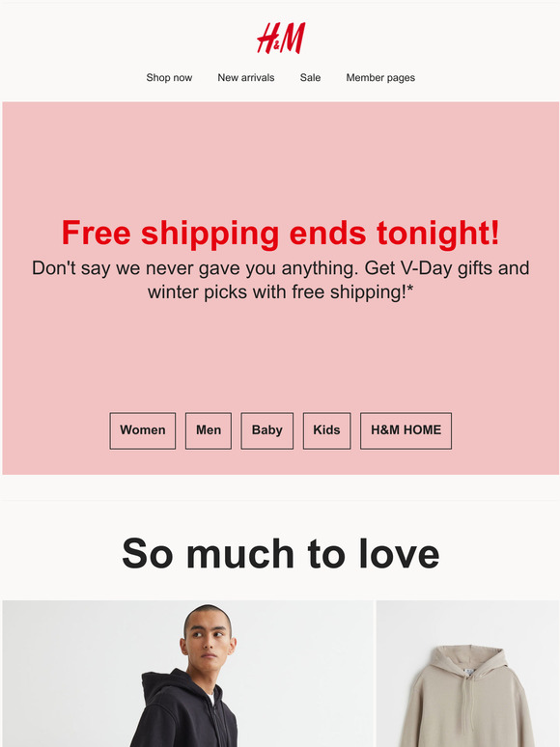Open the H&M HOME button
Viewport: 560px width, 747px height.
click(406, 430)
